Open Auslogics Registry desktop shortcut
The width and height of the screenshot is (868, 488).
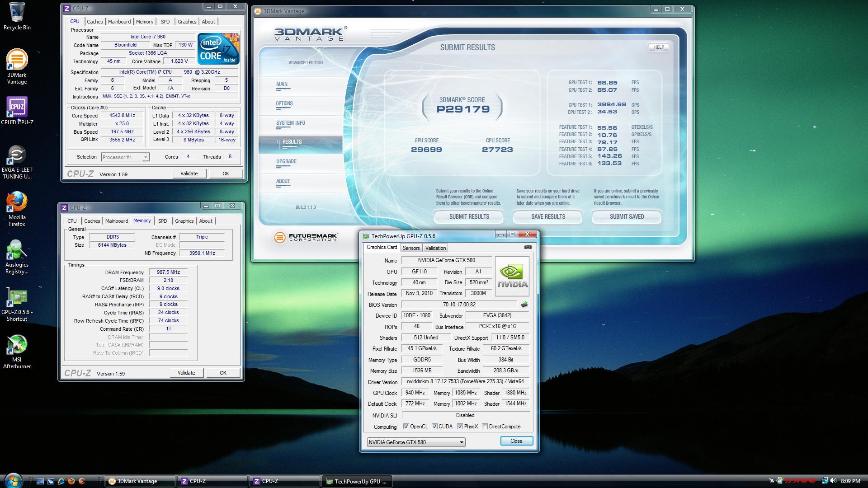click(x=17, y=257)
